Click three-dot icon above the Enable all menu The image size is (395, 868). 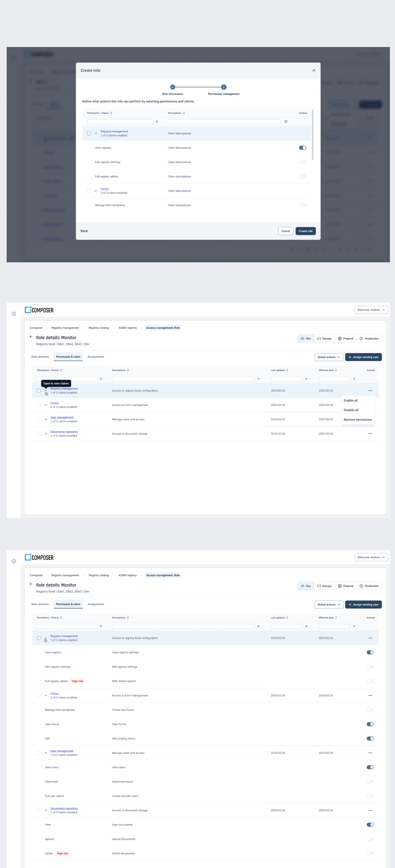pos(370,391)
